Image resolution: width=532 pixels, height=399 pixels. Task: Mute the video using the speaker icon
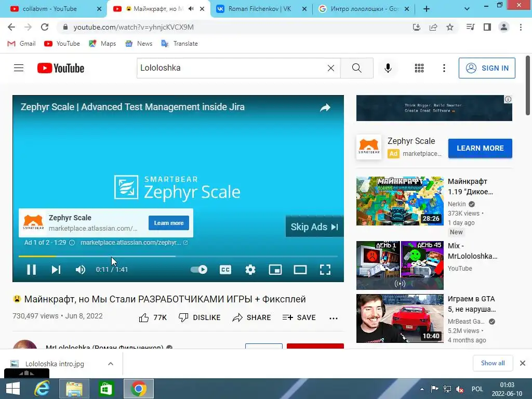81,270
